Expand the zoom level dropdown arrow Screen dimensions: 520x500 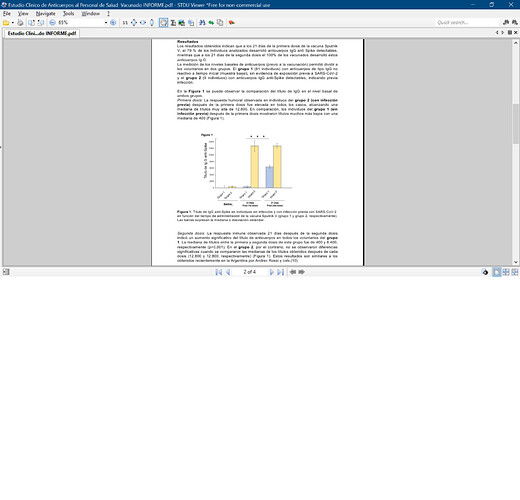pyautogui.click(x=106, y=23)
